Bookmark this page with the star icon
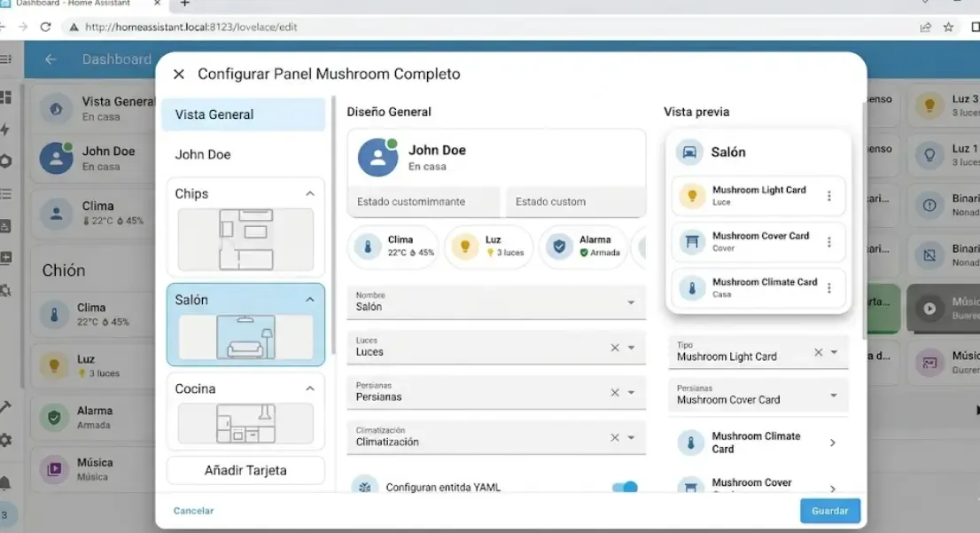 [x=949, y=27]
